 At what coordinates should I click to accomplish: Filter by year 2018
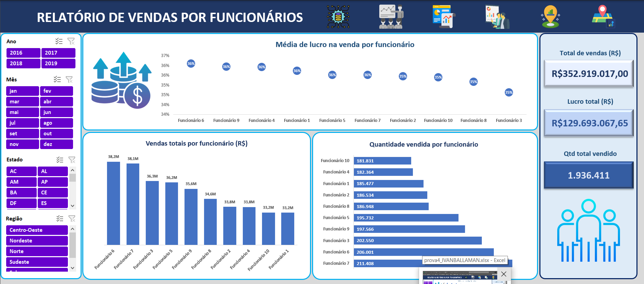(x=23, y=64)
